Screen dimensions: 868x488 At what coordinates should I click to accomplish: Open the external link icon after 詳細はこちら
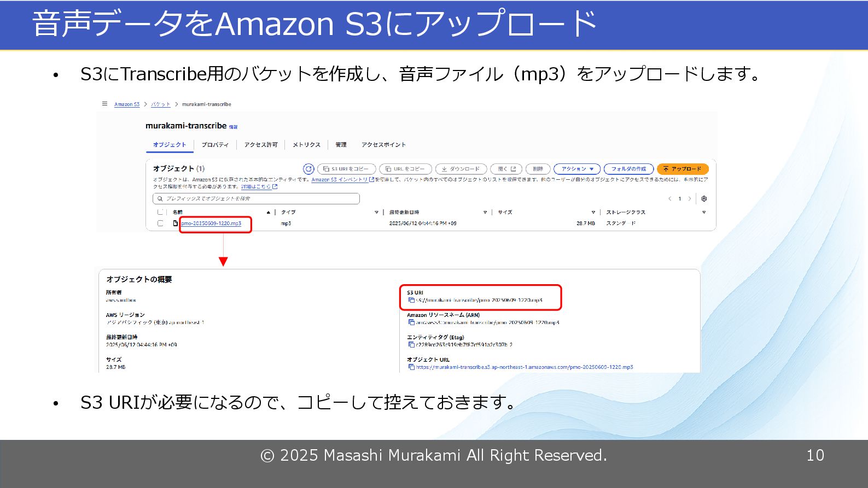[275, 186]
